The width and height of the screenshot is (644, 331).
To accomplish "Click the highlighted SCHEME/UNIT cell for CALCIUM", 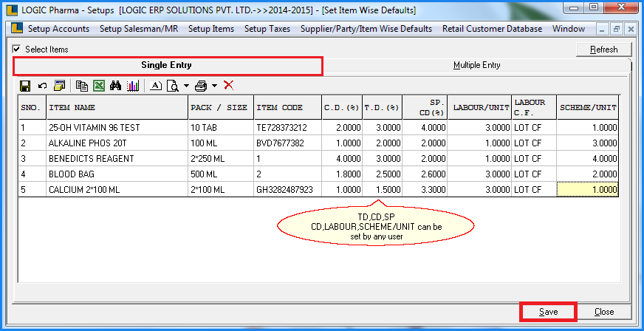I will pos(588,190).
